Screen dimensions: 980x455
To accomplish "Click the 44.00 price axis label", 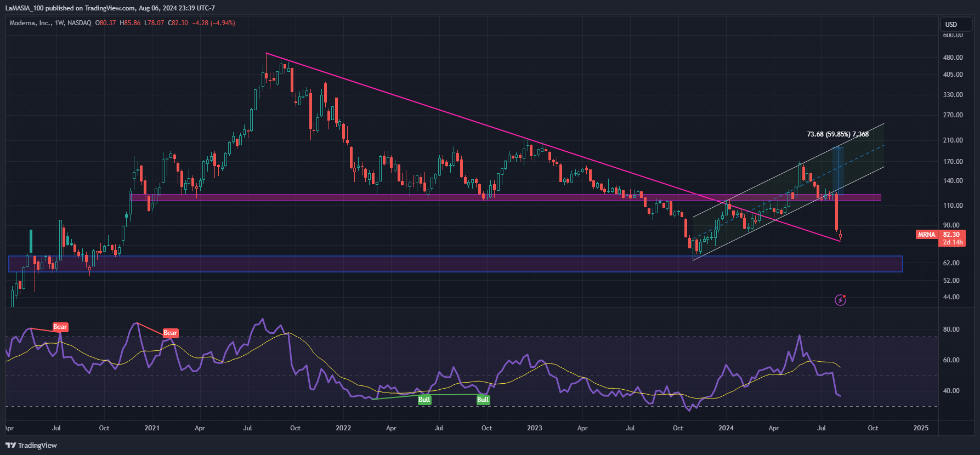I will click(951, 297).
